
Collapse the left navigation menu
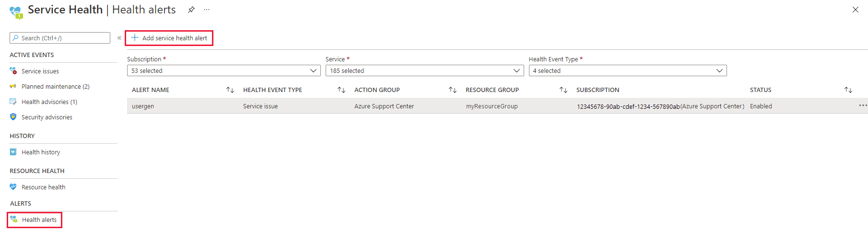(x=119, y=38)
